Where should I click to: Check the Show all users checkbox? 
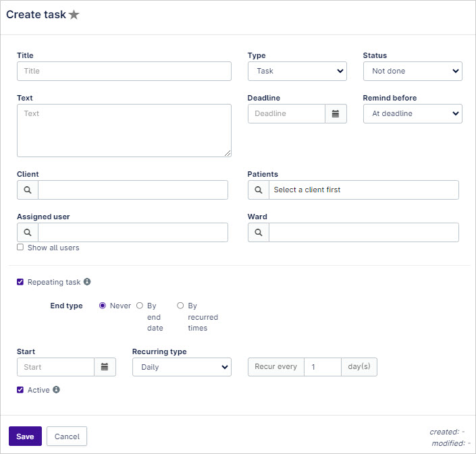pyautogui.click(x=20, y=247)
